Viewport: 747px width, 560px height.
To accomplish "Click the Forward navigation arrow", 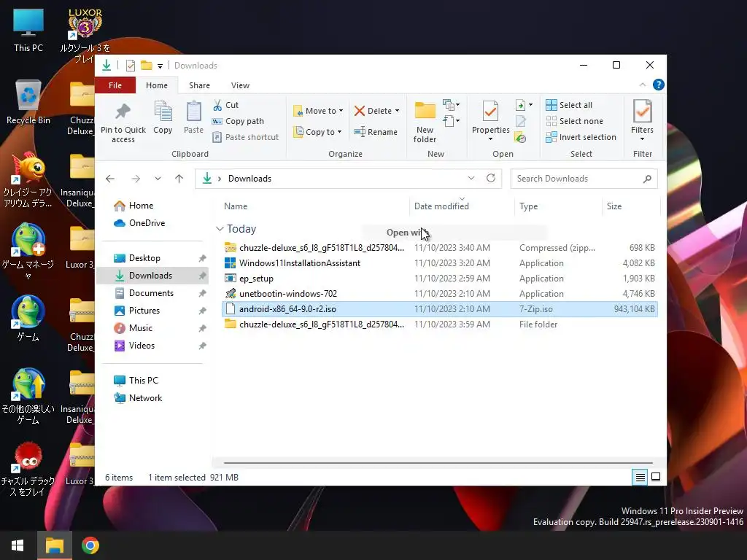I will (x=136, y=179).
